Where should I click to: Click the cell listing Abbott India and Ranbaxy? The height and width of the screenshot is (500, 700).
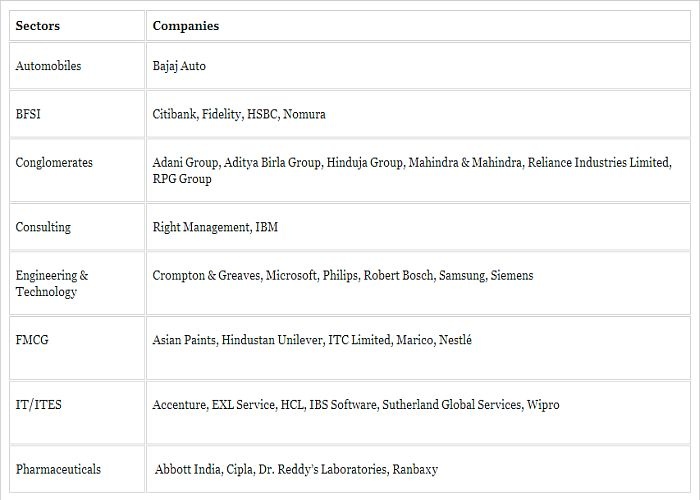pos(418,469)
